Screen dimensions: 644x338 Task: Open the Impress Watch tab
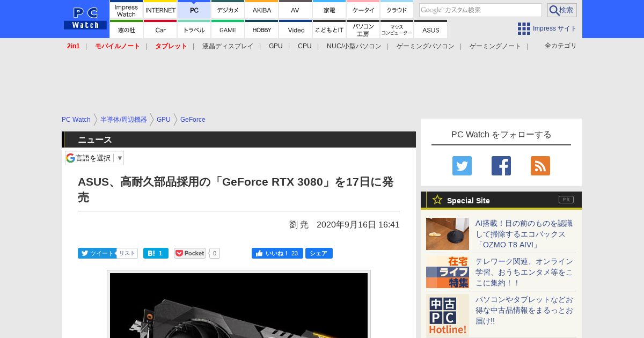tap(126, 10)
